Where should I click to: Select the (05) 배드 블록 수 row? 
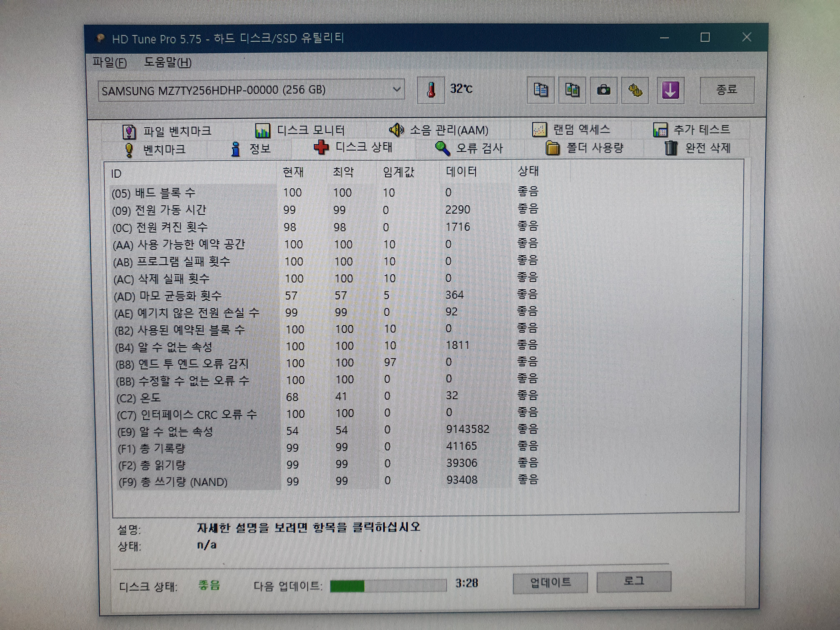325,192
